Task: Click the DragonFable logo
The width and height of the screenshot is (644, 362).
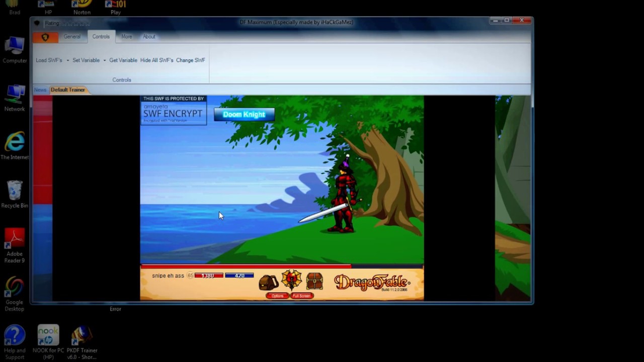Action: click(372, 282)
